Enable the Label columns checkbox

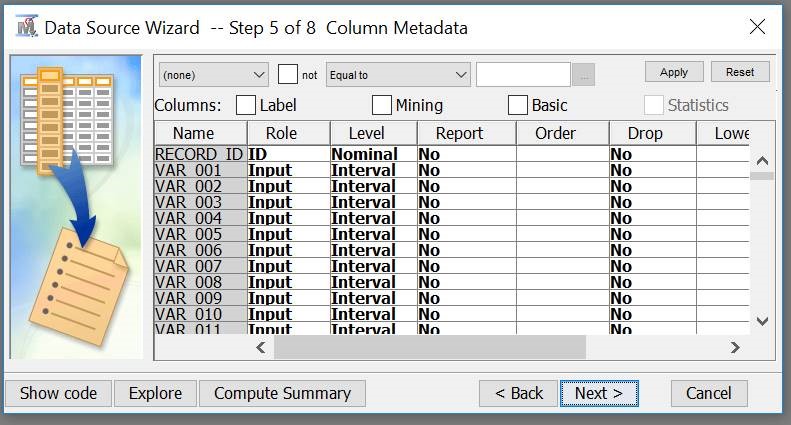pos(246,105)
